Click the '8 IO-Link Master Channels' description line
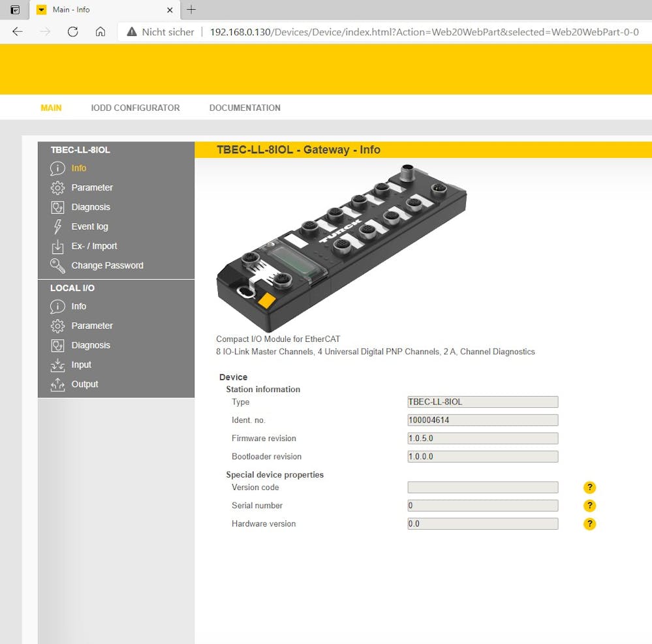Image resolution: width=652 pixels, height=644 pixels. (375, 352)
